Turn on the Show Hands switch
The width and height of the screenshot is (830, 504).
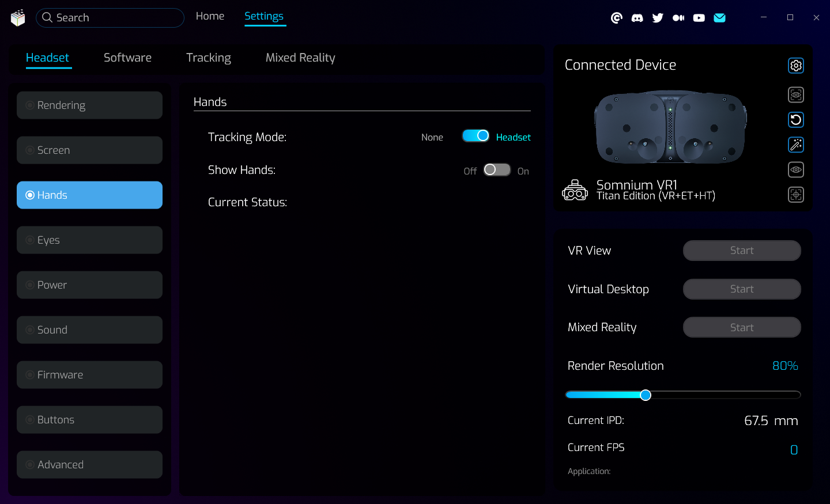pos(496,170)
